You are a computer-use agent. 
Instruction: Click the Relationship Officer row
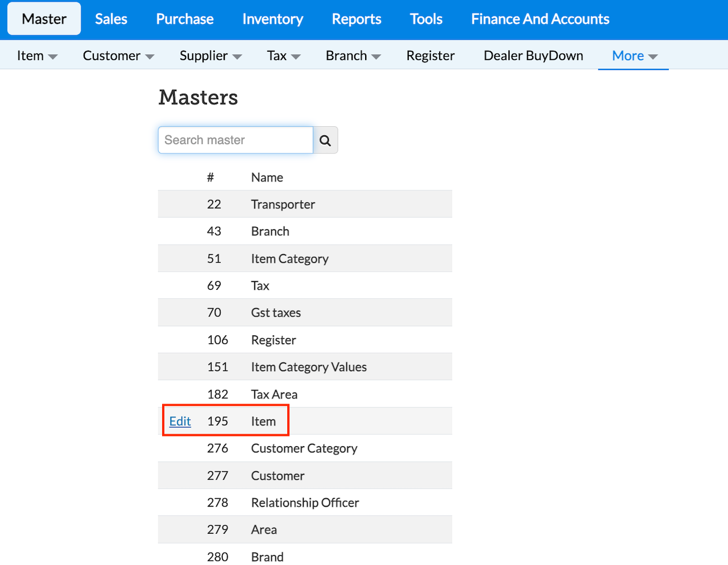(x=305, y=502)
